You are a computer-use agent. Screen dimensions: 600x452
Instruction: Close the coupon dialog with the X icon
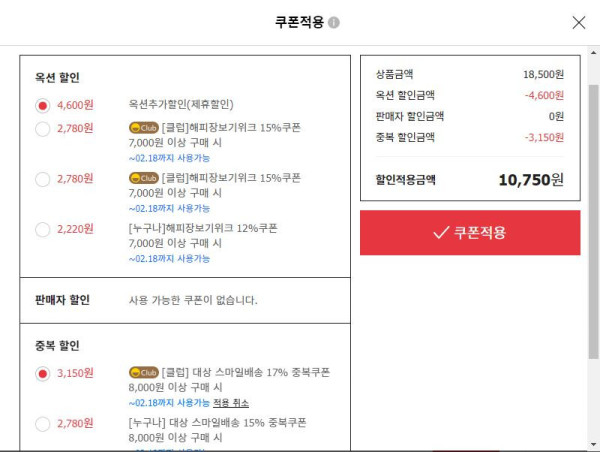coord(579,23)
